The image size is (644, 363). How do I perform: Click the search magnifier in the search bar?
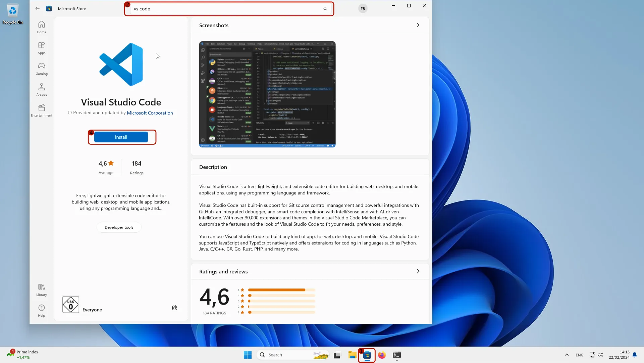pyautogui.click(x=325, y=9)
